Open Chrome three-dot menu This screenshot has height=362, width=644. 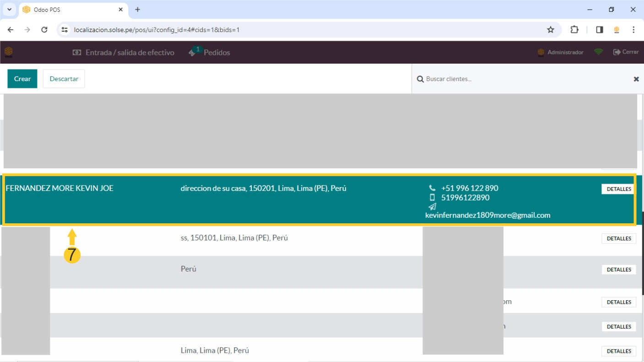click(633, 30)
